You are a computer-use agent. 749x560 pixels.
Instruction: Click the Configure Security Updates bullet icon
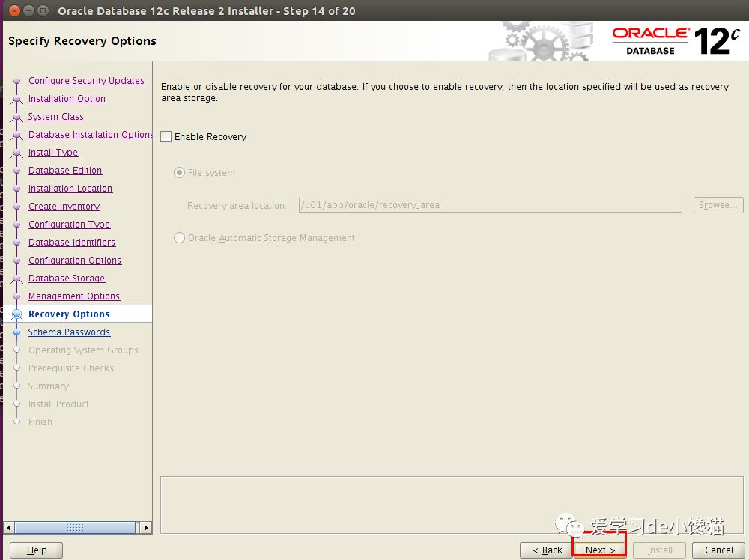tap(17, 81)
